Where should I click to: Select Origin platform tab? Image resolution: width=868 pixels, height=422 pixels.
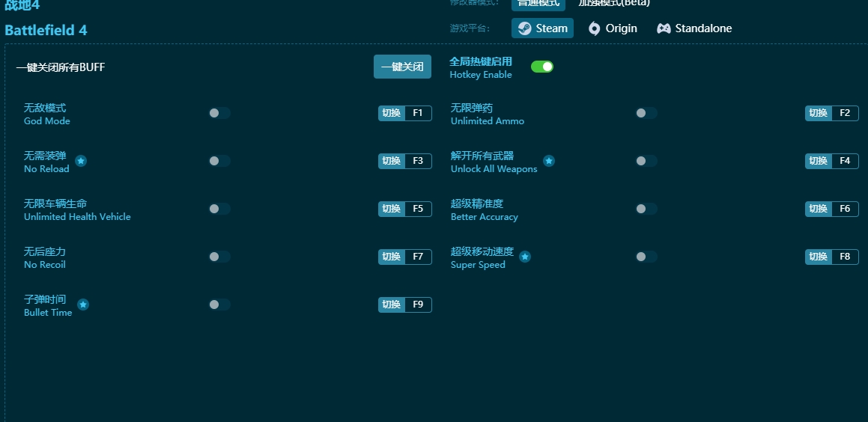tap(613, 28)
